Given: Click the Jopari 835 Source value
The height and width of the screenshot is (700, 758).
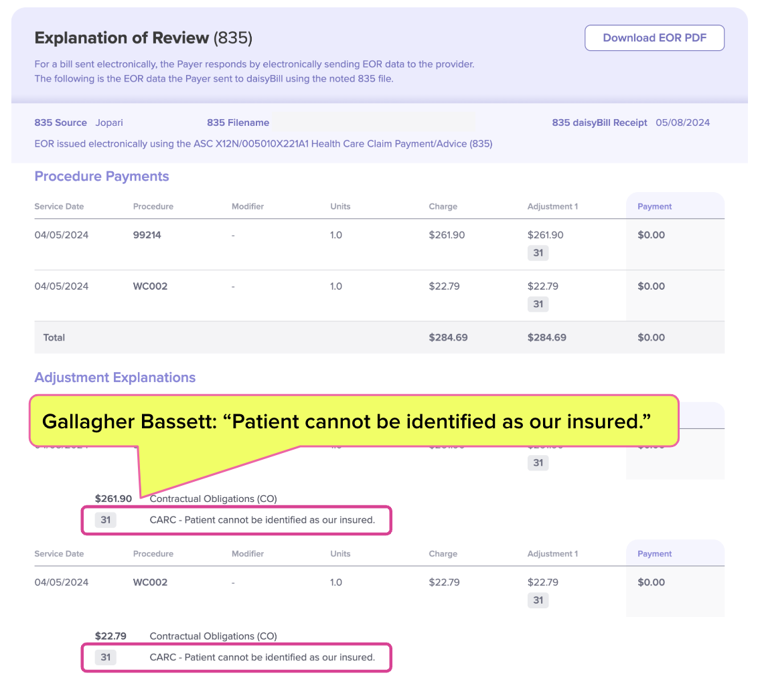Looking at the screenshot, I should tap(108, 122).
